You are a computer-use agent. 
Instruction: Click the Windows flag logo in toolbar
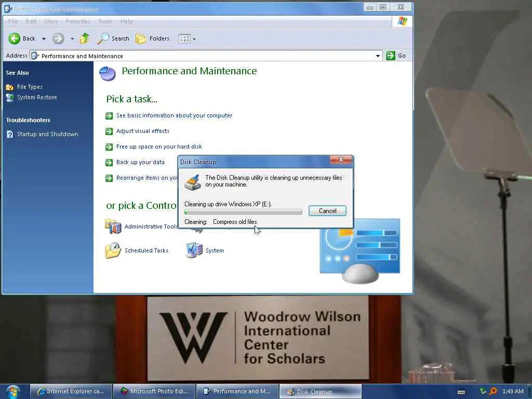click(x=403, y=21)
